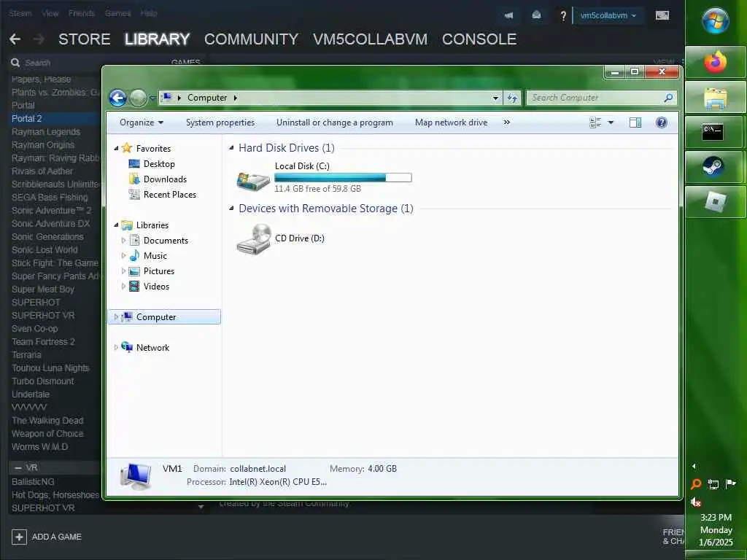Click the VM1 computer icon in details pane
Image resolution: width=747 pixels, height=560 pixels.
point(136,477)
